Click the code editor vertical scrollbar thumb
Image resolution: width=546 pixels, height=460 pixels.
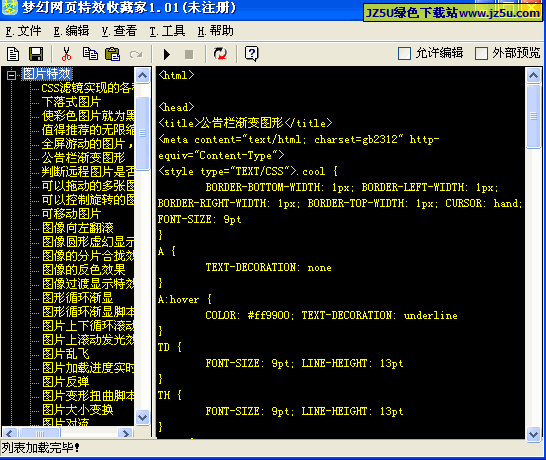(533, 116)
